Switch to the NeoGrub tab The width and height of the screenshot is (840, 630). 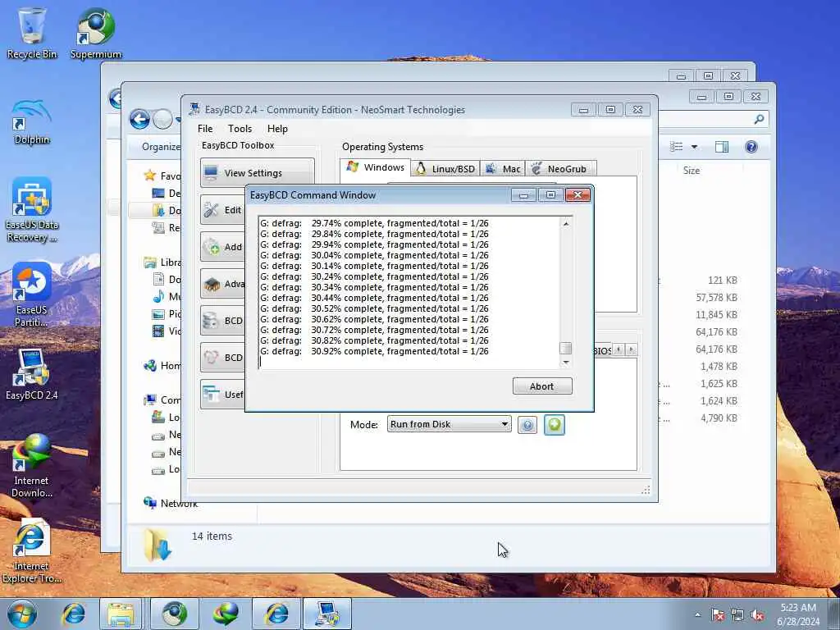pos(560,169)
